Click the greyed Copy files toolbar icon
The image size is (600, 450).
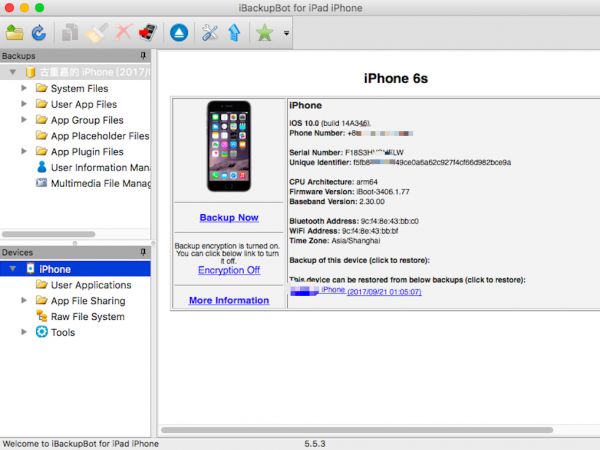70,33
